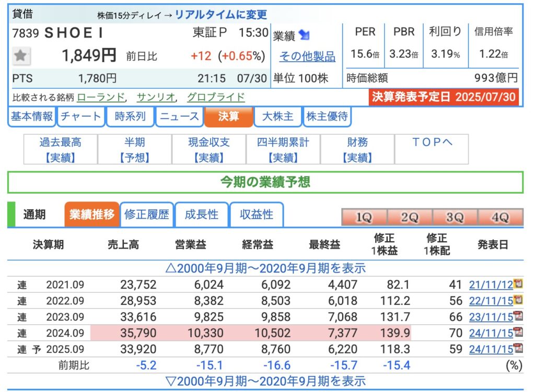The height and width of the screenshot is (392, 535).
Task: Open the comparable stock ローランド
Action: (x=101, y=97)
